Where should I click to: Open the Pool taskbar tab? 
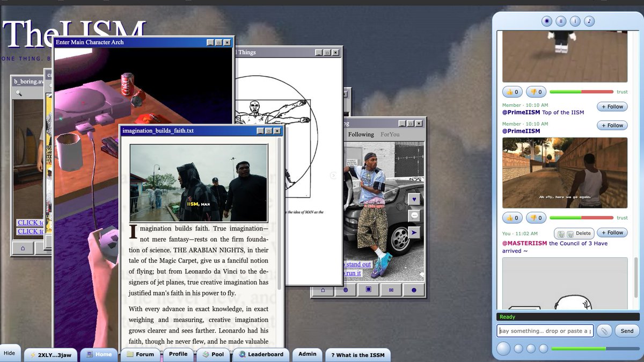[213, 354]
